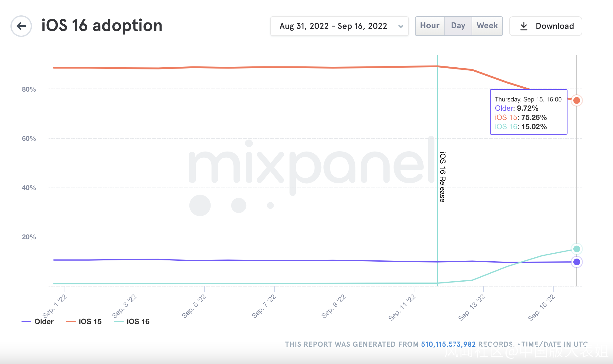Click the Sep. 13 '22 axis label

pos(472,307)
